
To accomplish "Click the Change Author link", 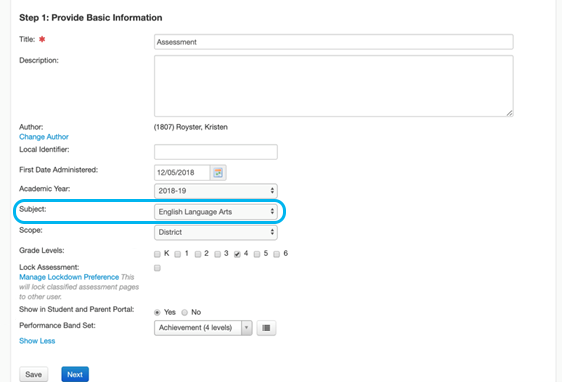I will [44, 137].
